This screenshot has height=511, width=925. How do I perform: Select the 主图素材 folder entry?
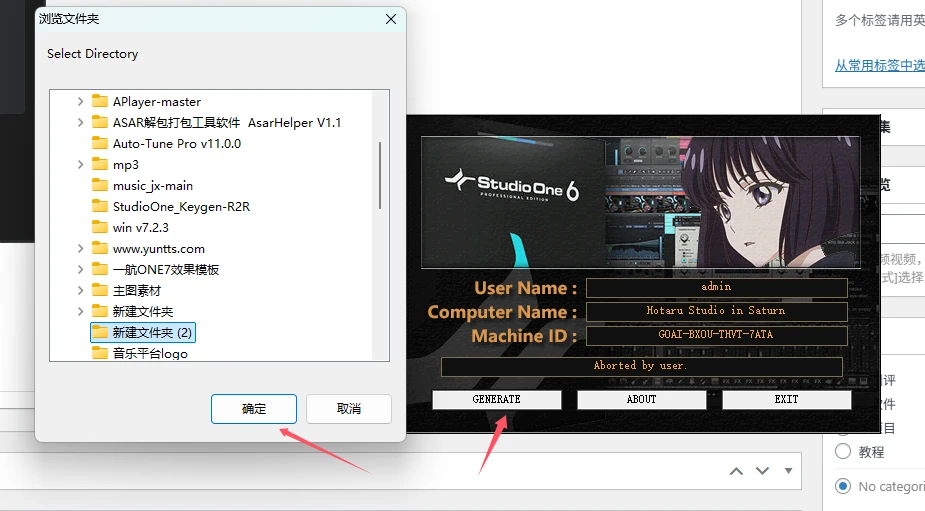(x=136, y=291)
